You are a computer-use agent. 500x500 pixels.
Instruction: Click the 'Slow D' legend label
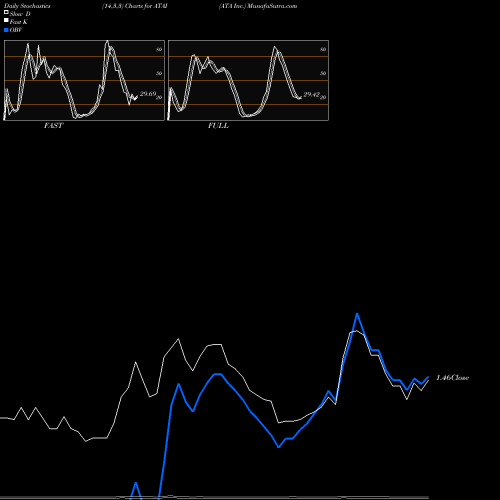(20, 14)
